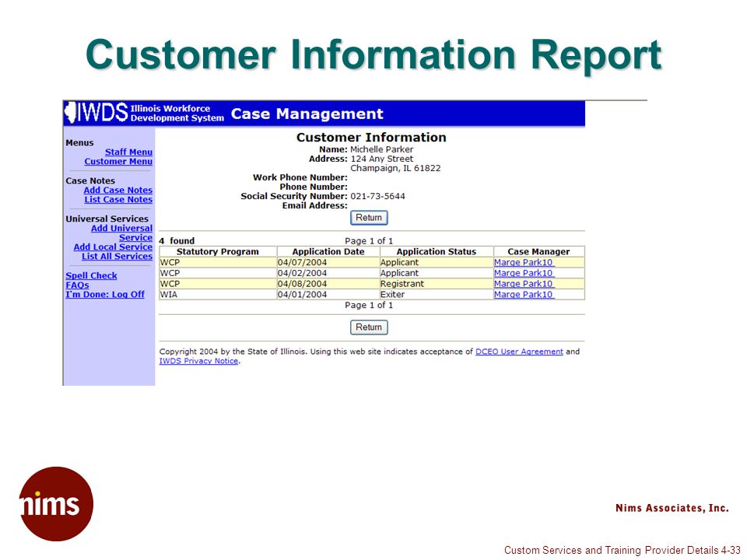747x560 pixels.
Task: Select Add Case Notes
Action: click(x=118, y=190)
